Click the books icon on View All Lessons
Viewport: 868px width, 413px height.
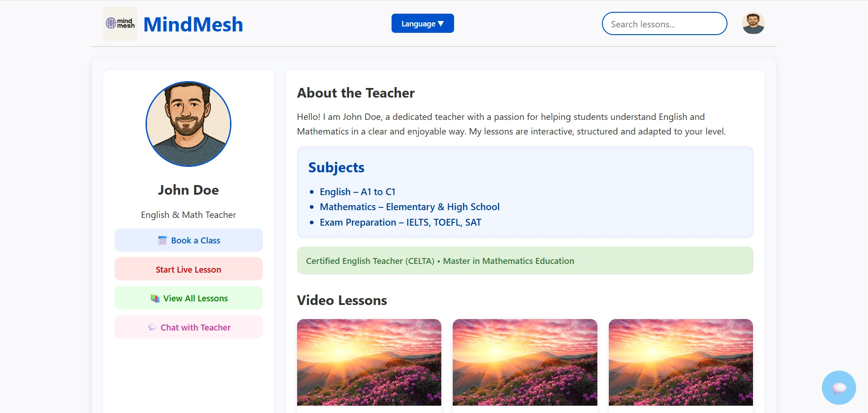pos(155,299)
